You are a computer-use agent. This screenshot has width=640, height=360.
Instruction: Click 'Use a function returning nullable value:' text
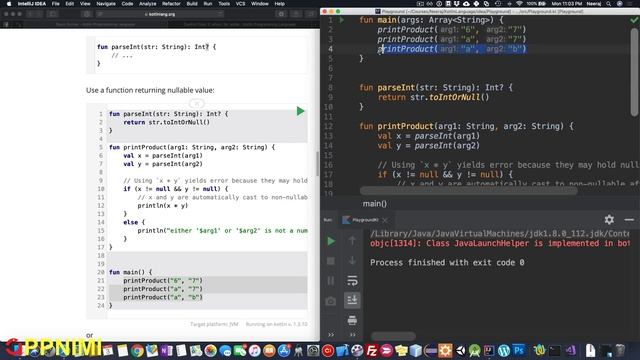(150, 90)
